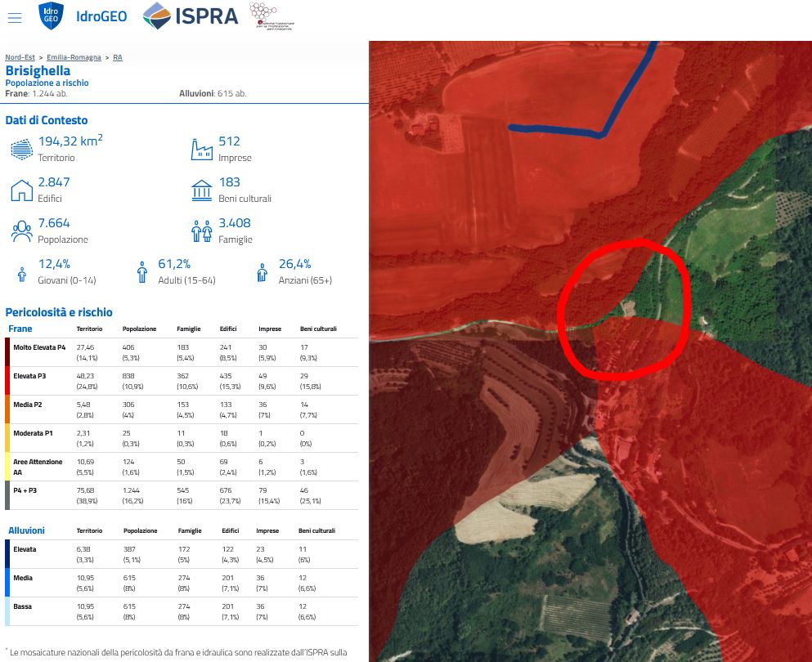This screenshot has height=662, width=812.
Task: Go to Emilia-Romagna breadcrumb link
Action: (x=74, y=57)
